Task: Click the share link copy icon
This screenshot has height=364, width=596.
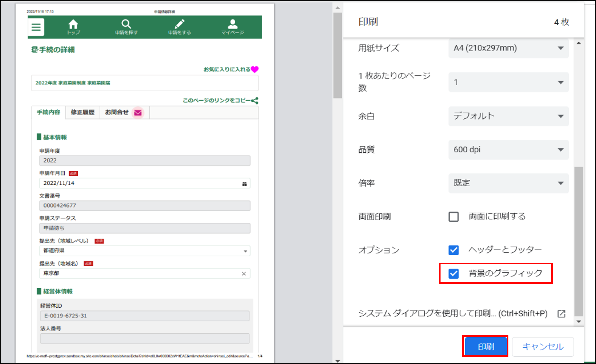Action: click(255, 101)
